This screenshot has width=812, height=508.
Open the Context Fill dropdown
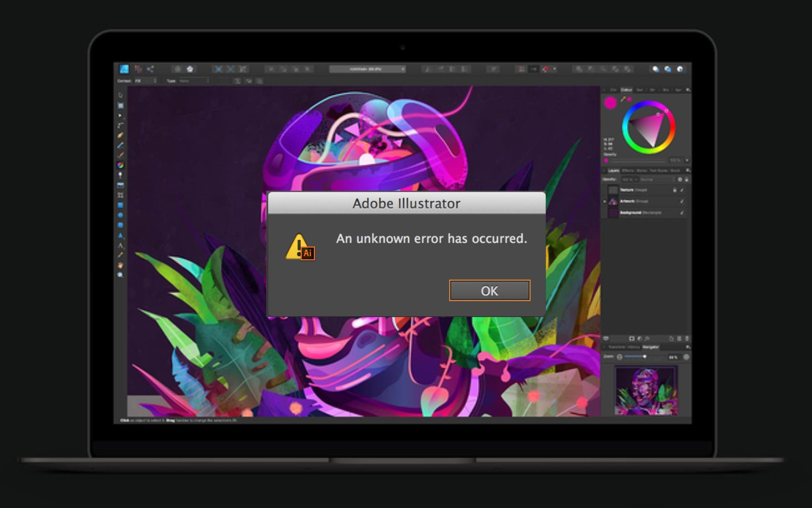coord(145,81)
